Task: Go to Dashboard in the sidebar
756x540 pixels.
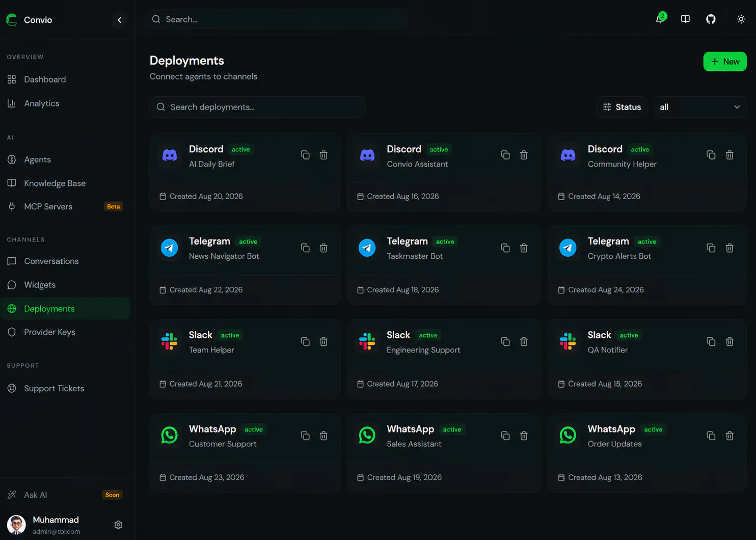Action: [65, 79]
